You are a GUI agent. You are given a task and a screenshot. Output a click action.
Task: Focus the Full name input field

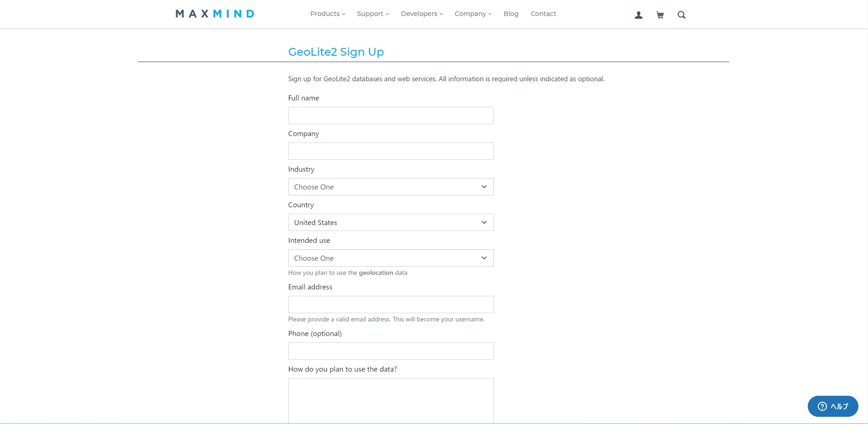tap(391, 115)
